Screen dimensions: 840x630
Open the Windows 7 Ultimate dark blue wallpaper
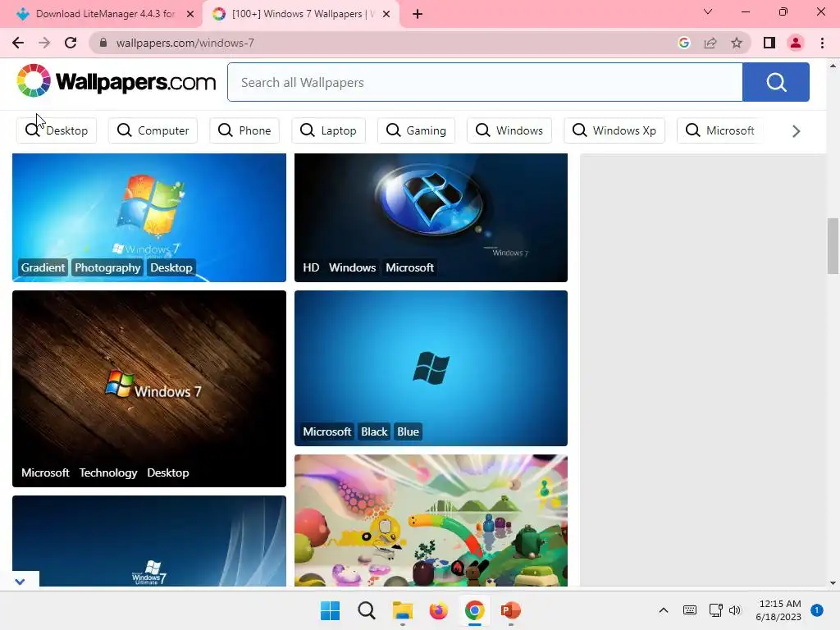(x=149, y=541)
